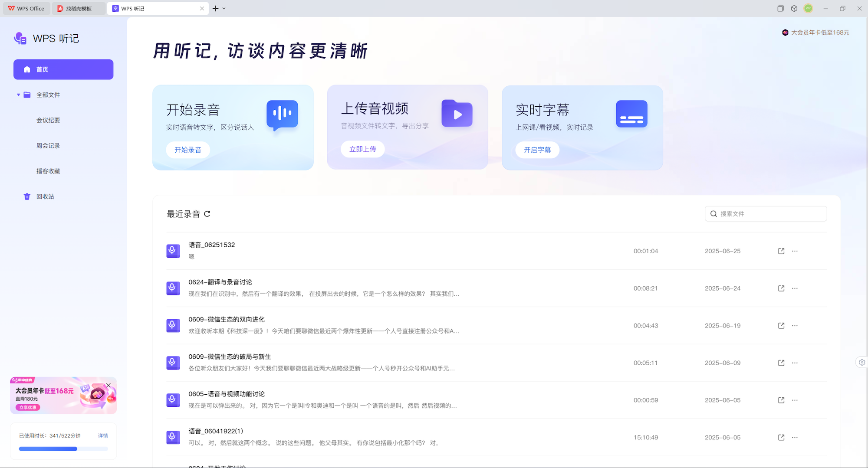Open recording 语音_06041922(1)

(496, 437)
